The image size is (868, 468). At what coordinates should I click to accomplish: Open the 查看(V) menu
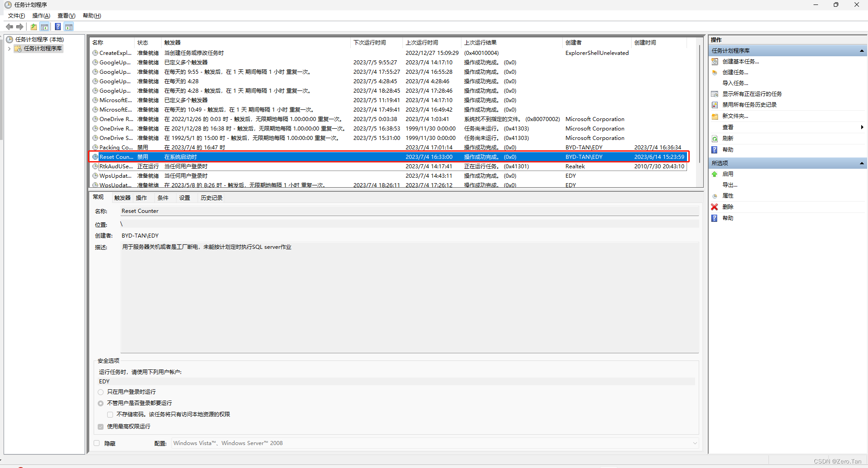tap(67, 16)
